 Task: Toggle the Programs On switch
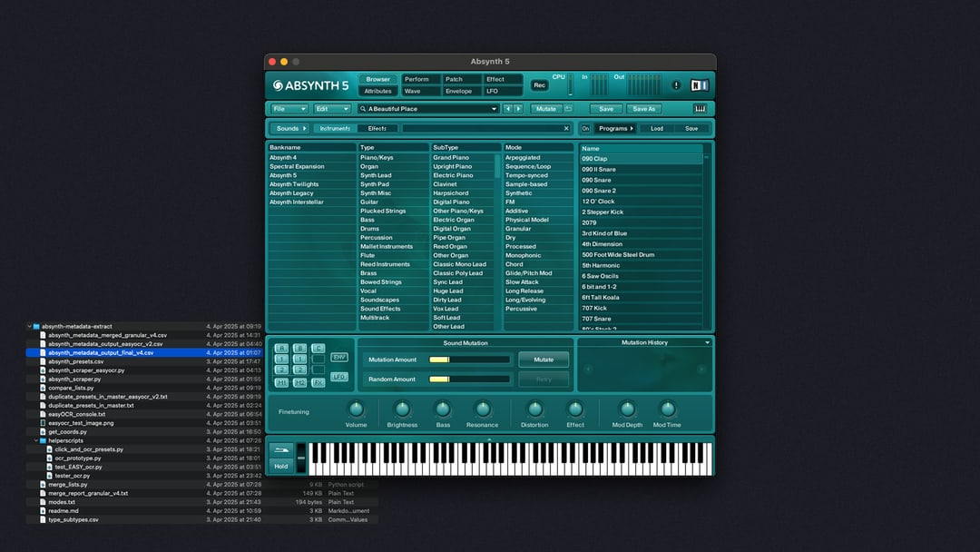[585, 129]
